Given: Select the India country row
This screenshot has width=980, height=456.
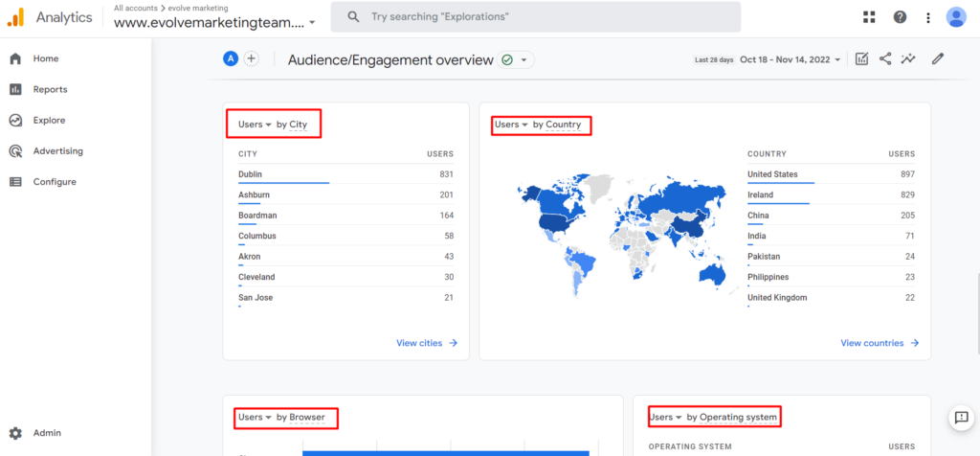Looking at the screenshot, I should (x=832, y=237).
